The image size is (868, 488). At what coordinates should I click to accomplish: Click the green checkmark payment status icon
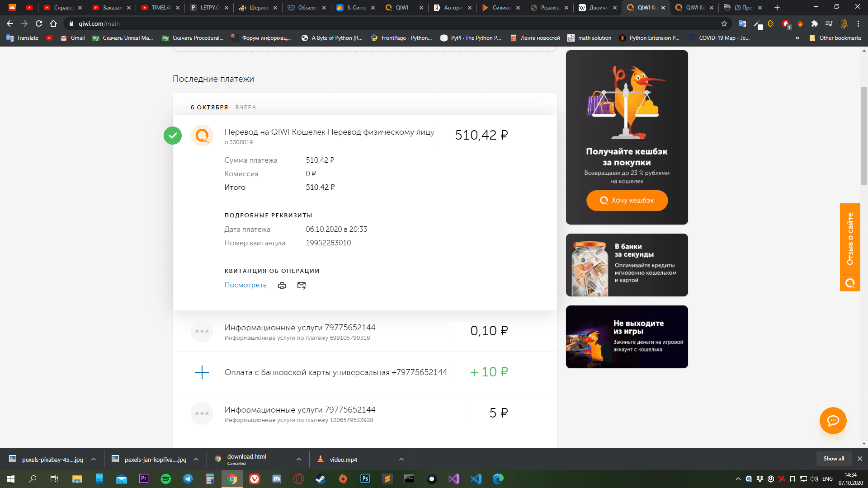click(173, 136)
